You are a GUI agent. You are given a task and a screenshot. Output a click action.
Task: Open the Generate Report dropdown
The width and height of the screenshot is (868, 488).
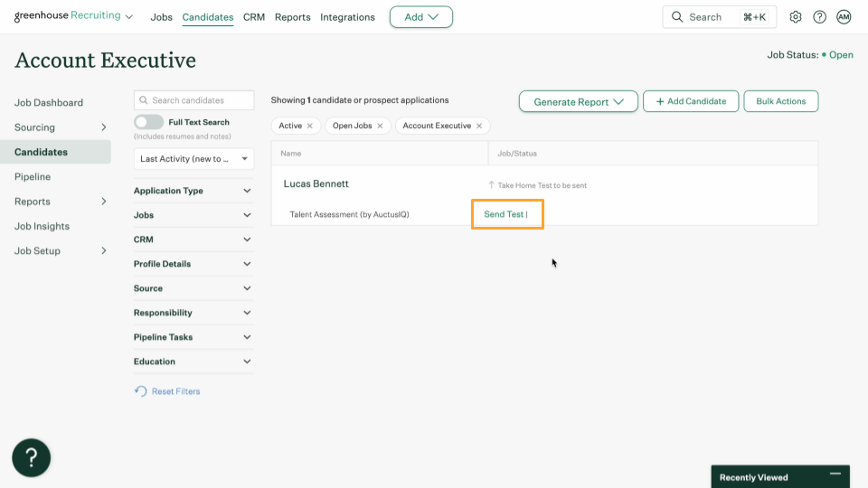[578, 101]
